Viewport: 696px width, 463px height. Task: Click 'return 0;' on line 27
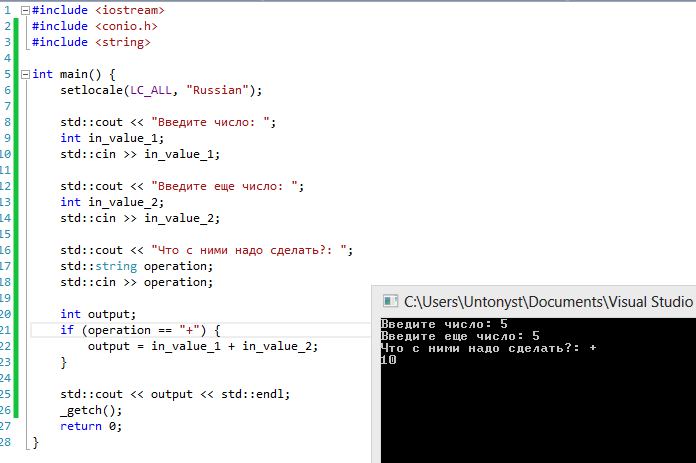[x=91, y=426]
